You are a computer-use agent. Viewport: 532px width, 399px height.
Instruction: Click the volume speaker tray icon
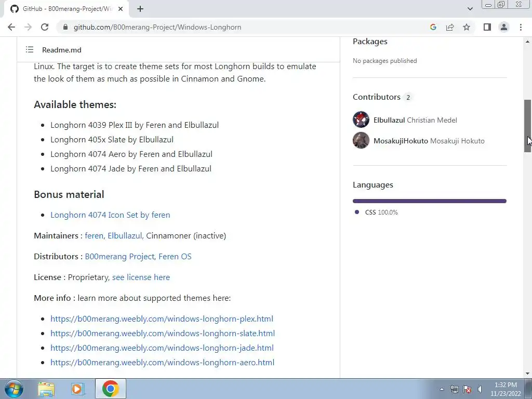click(480, 389)
